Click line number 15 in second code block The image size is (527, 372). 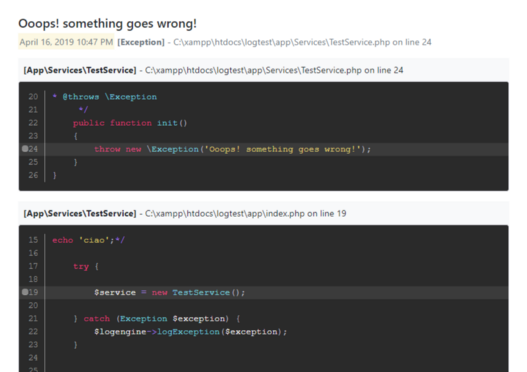pyautogui.click(x=33, y=240)
